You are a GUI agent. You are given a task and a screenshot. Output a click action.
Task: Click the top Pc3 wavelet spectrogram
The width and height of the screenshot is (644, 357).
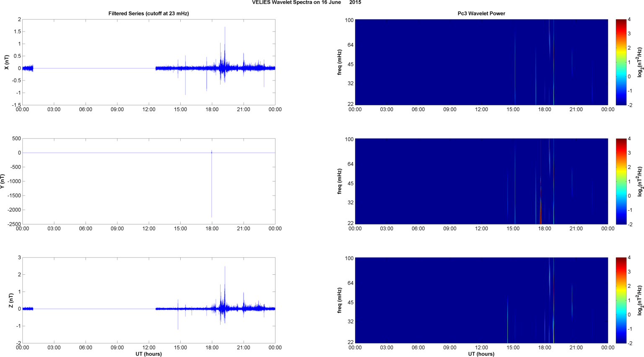pos(481,62)
